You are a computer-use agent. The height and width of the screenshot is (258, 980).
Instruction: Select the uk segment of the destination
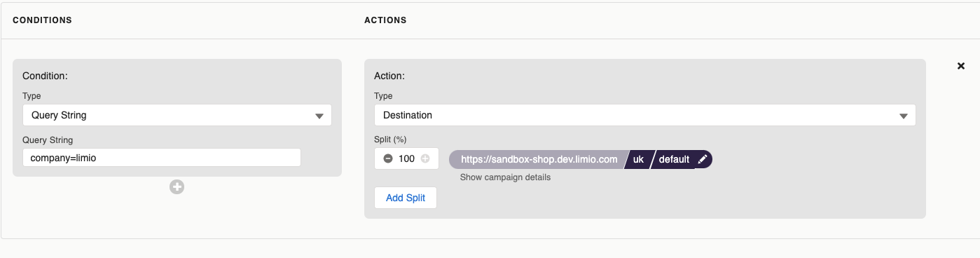point(638,159)
